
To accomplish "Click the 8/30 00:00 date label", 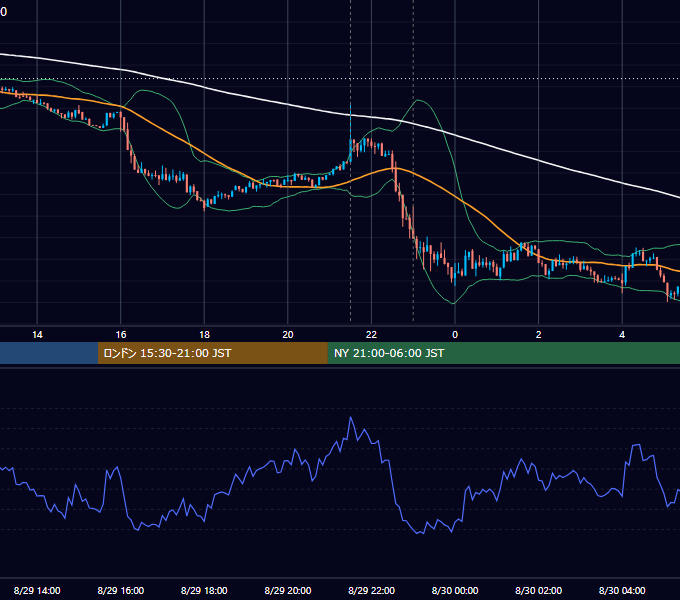I will coord(455,590).
